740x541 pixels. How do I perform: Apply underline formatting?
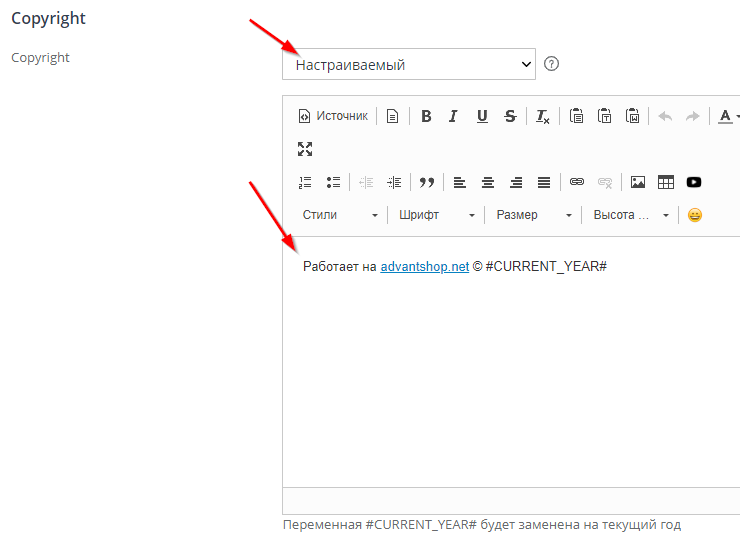click(x=482, y=116)
